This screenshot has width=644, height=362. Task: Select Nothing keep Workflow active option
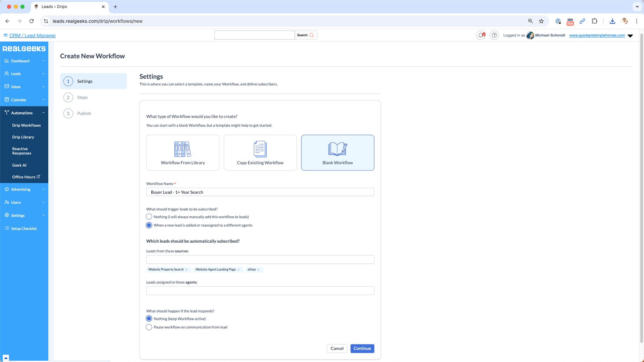[x=149, y=318]
